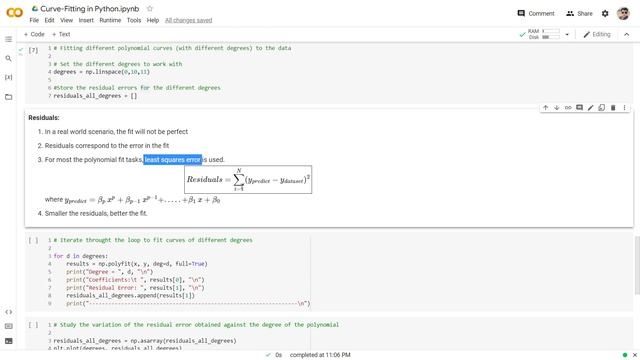This screenshot has width=640, height=360.
Task: Open the Help menu
Action: [153, 20]
